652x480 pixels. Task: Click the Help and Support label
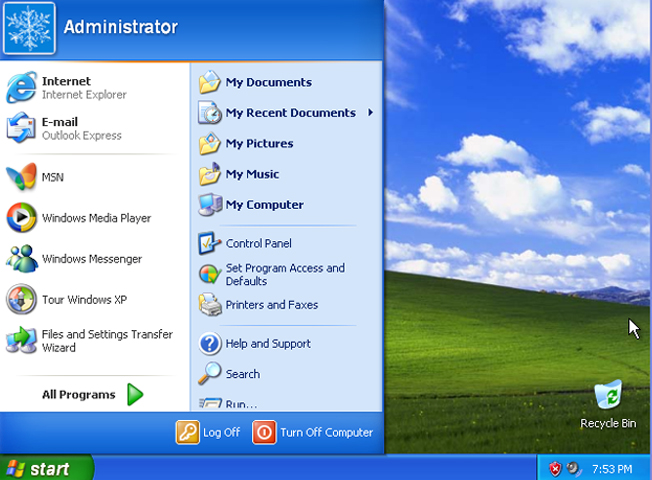click(268, 344)
